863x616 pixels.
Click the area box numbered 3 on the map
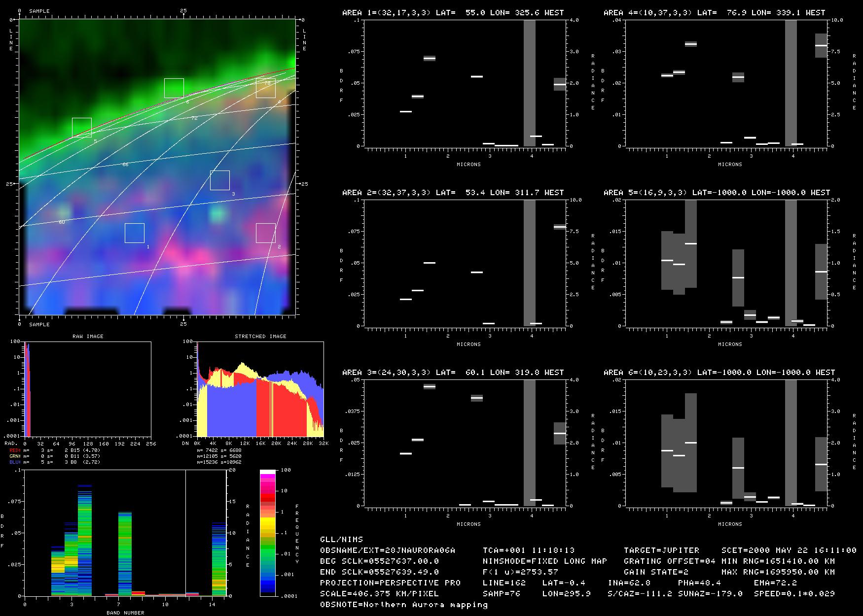[220, 180]
